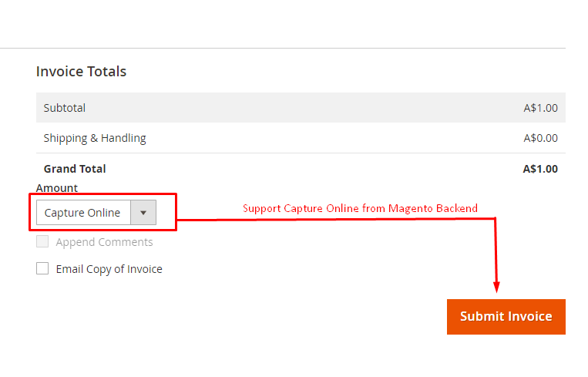Toggle the Append Comments checkbox
The image size is (588, 377).
(42, 242)
